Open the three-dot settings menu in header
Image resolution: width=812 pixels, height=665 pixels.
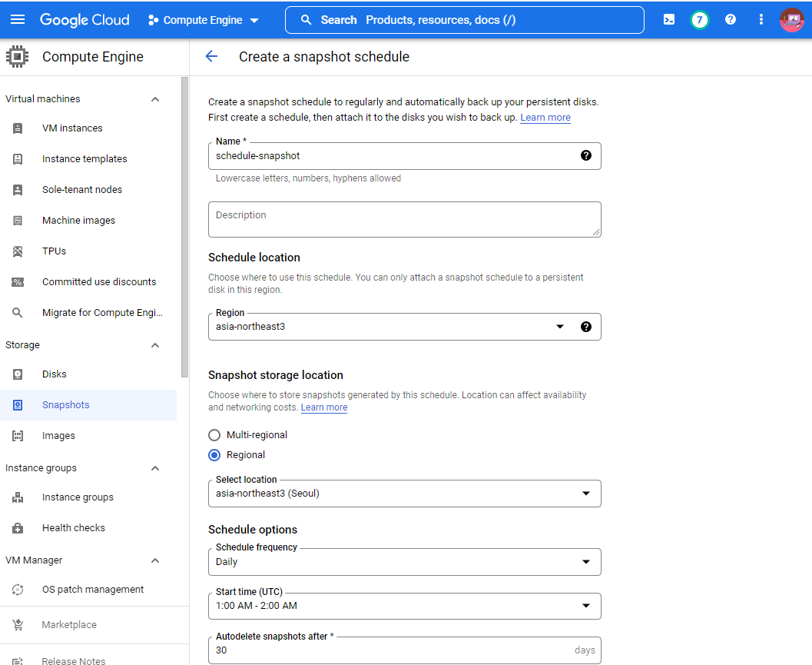761,20
